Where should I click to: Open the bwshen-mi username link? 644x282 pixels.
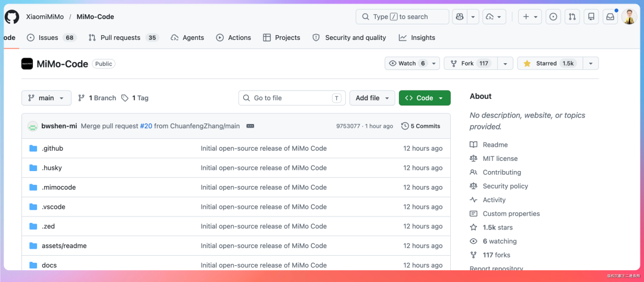coord(59,126)
